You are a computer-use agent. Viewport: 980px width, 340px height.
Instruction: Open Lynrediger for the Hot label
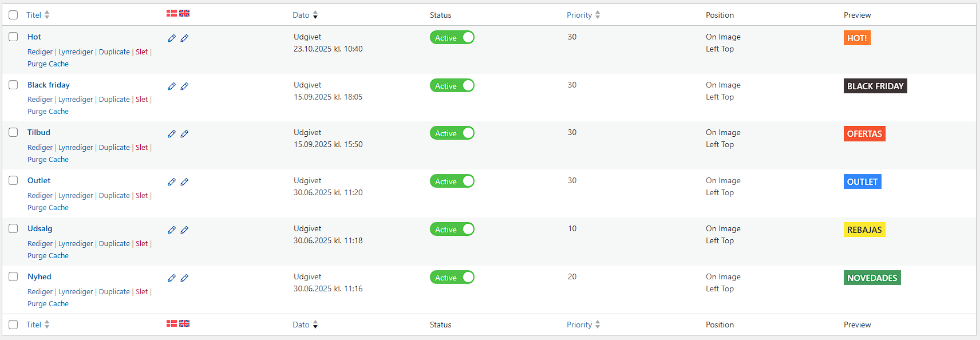click(76, 52)
